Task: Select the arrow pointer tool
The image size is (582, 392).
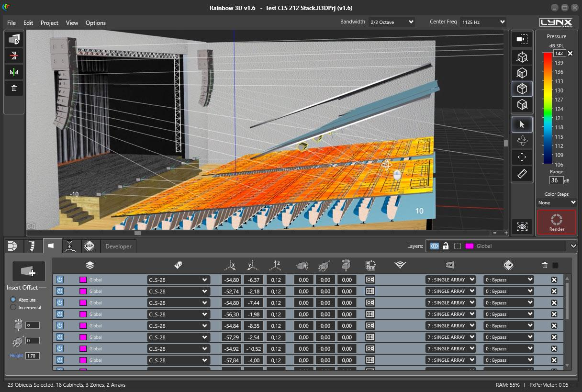Action: click(x=522, y=124)
